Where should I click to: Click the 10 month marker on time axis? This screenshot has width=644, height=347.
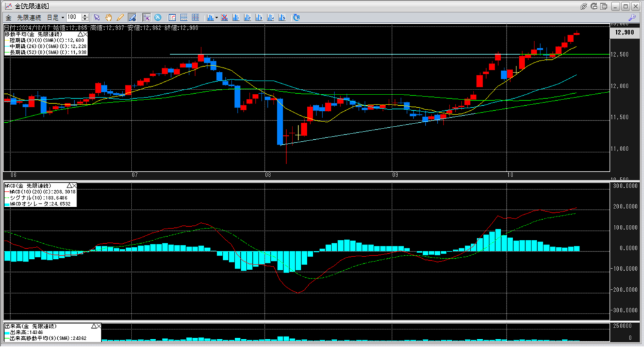[509, 174]
